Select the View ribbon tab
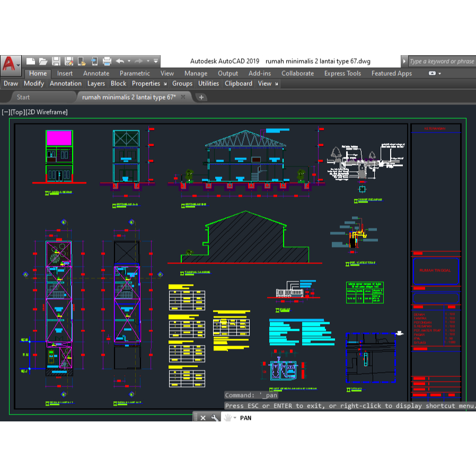476x476 pixels. [167, 74]
